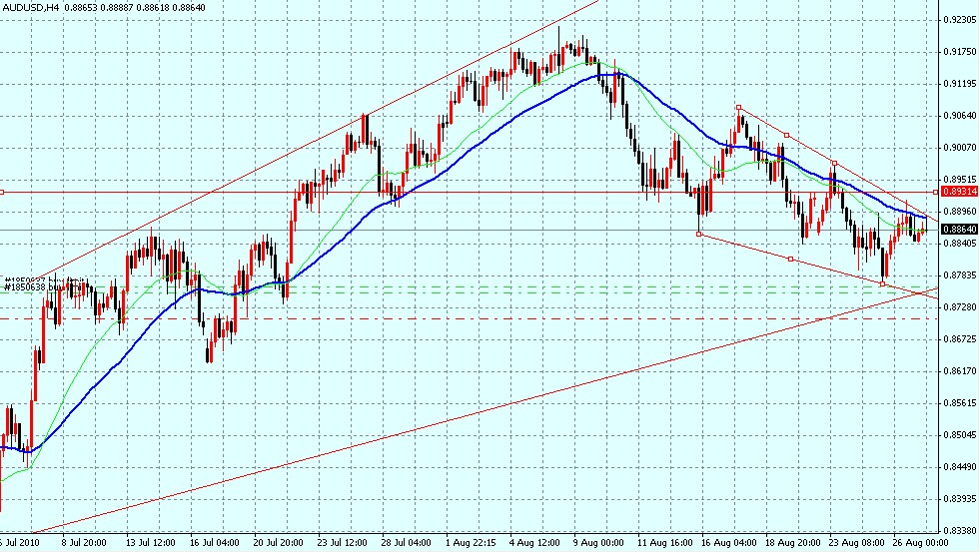Click the 0.86170 price scale label
980x553 pixels.
[x=959, y=371]
